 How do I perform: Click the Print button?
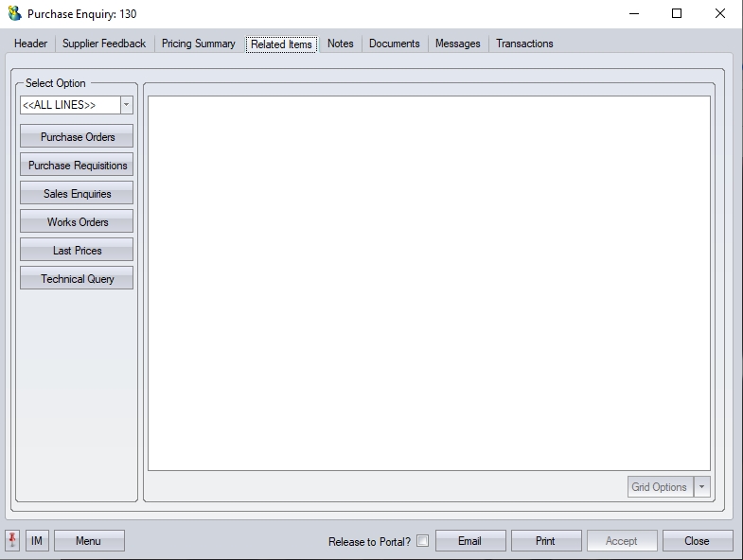coord(546,540)
